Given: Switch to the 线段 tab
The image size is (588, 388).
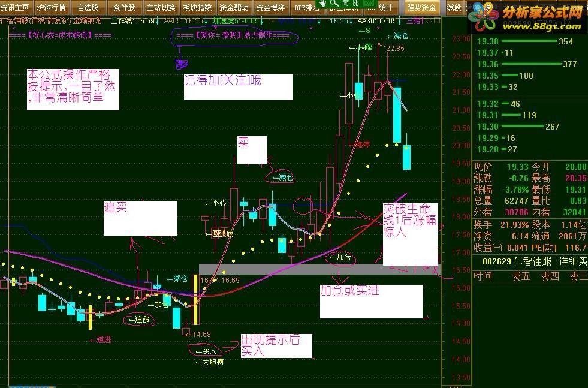Looking at the screenshot, I should pos(454,8).
